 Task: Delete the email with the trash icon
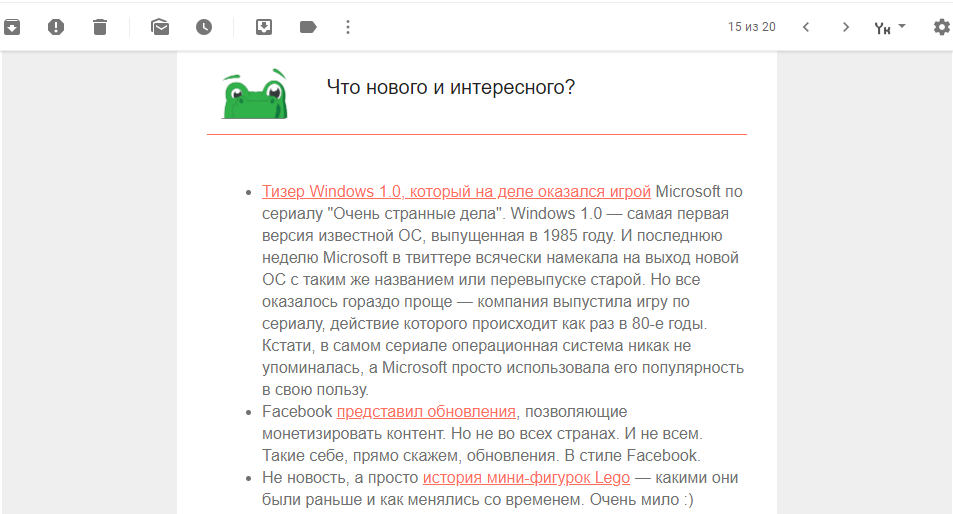click(100, 27)
